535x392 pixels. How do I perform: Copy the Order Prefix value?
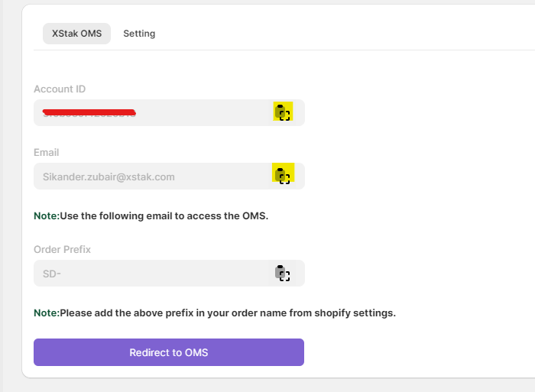click(283, 273)
